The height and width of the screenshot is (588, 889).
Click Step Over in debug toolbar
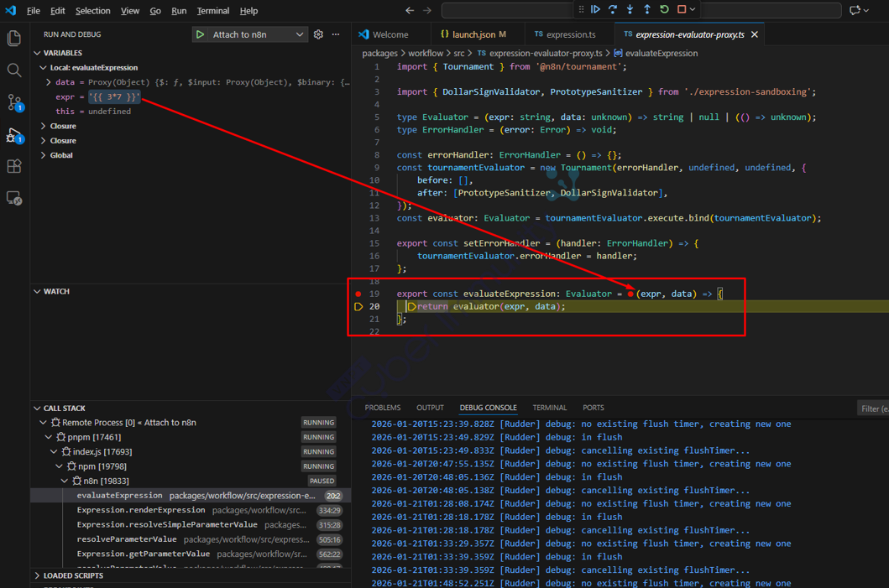[x=613, y=9]
